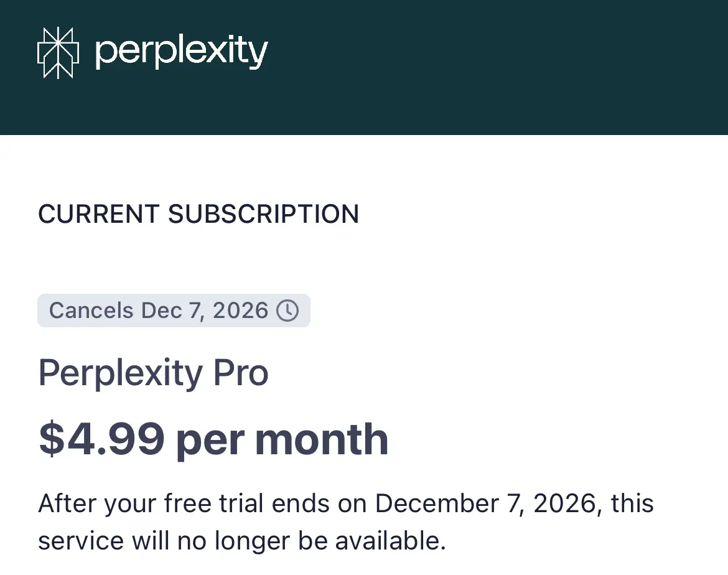Click the perplexity wordmark in header
This screenshot has height=575, width=728.
[x=182, y=52]
